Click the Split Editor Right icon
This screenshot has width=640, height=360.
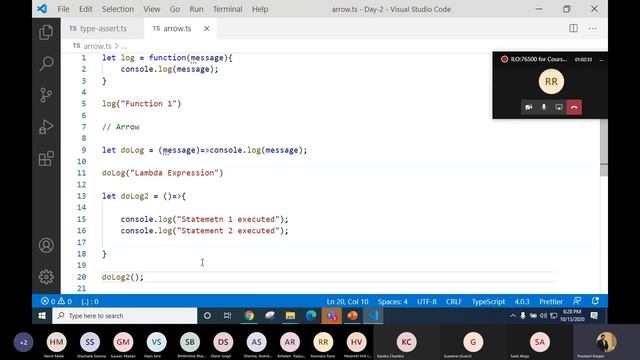coord(573,28)
